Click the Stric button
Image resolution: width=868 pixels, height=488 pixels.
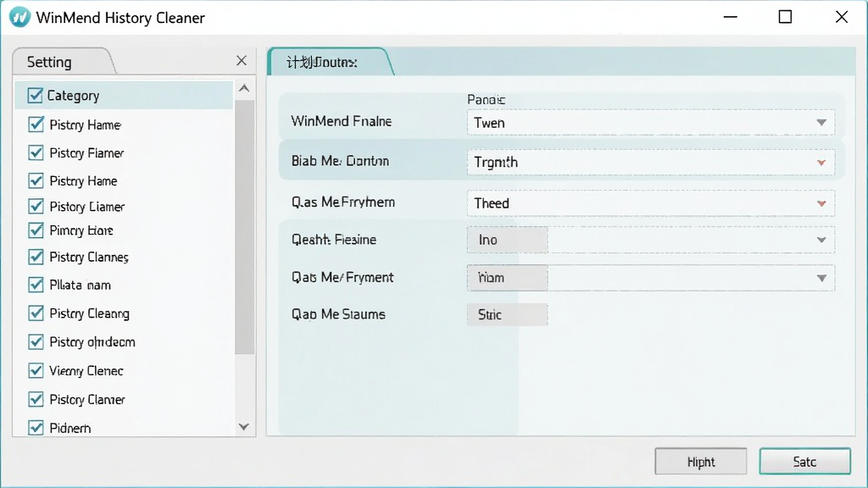[507, 314]
